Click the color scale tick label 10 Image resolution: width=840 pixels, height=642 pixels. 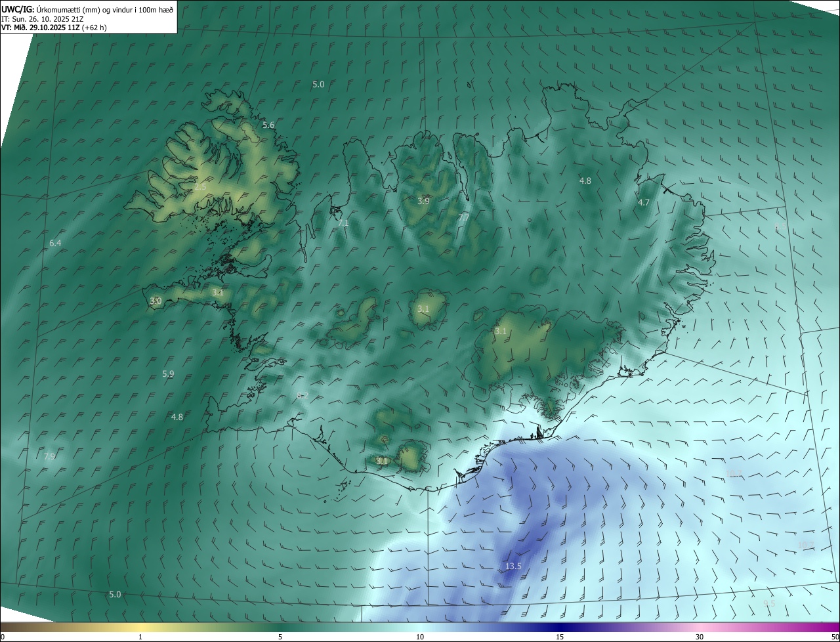[x=420, y=637]
